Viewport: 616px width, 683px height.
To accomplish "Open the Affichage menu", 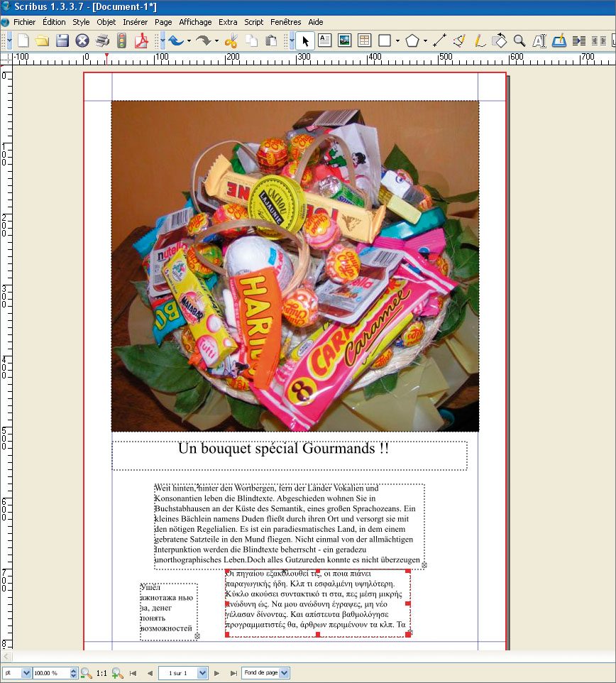I will click(x=195, y=22).
